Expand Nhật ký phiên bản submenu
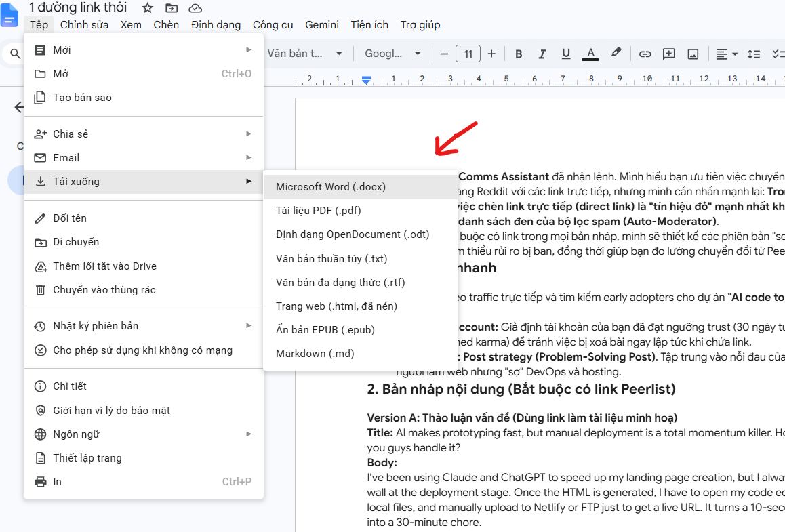The image size is (785, 532). coord(144,326)
